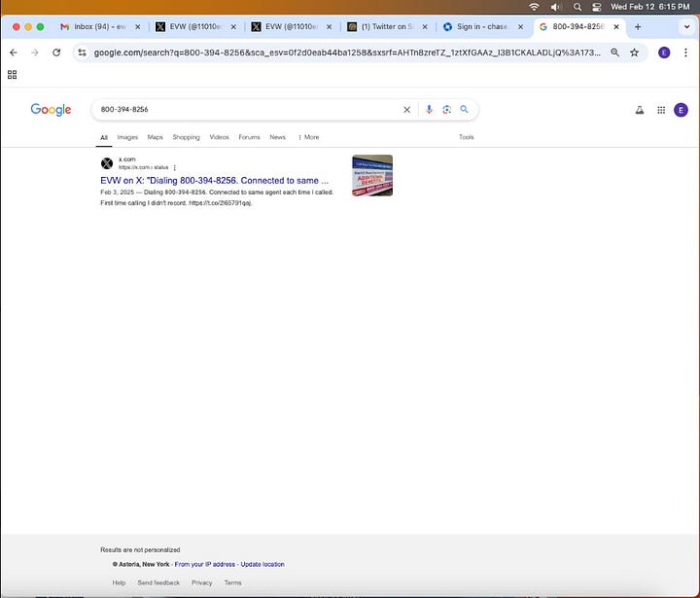The width and height of the screenshot is (700, 598).
Task: Bookmark this page with the star icon
Action: coord(634,53)
